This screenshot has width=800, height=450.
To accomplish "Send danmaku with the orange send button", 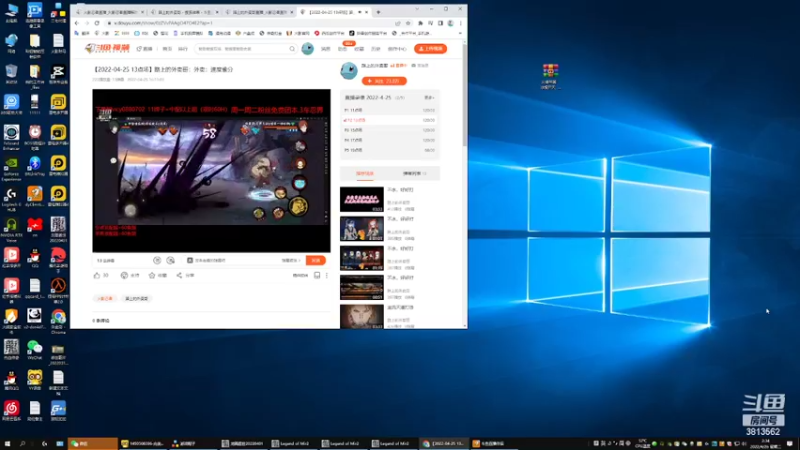I will [316, 261].
